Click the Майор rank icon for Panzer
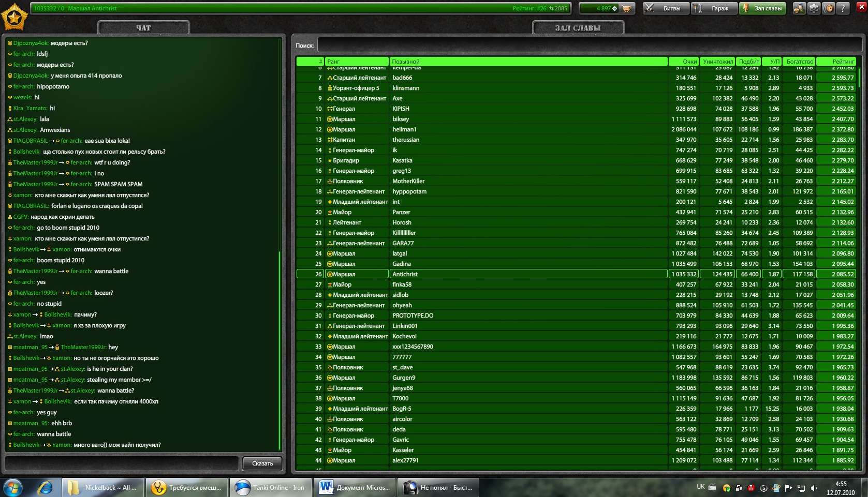The height and width of the screenshot is (497, 868). (x=330, y=212)
